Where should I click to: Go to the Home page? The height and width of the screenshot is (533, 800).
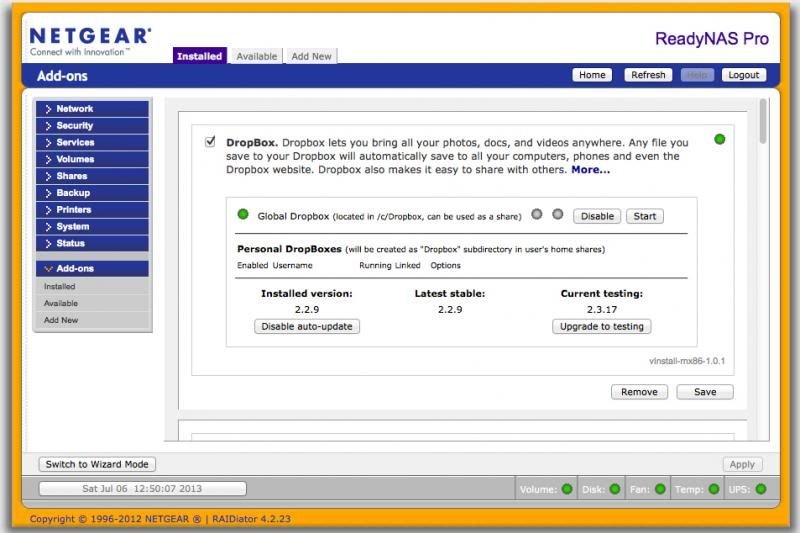(592, 75)
